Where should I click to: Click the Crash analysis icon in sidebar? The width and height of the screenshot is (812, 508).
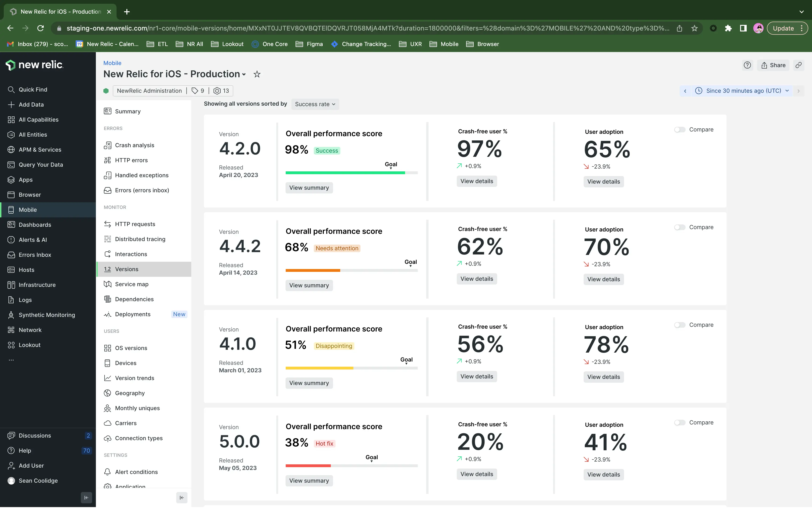tap(107, 145)
